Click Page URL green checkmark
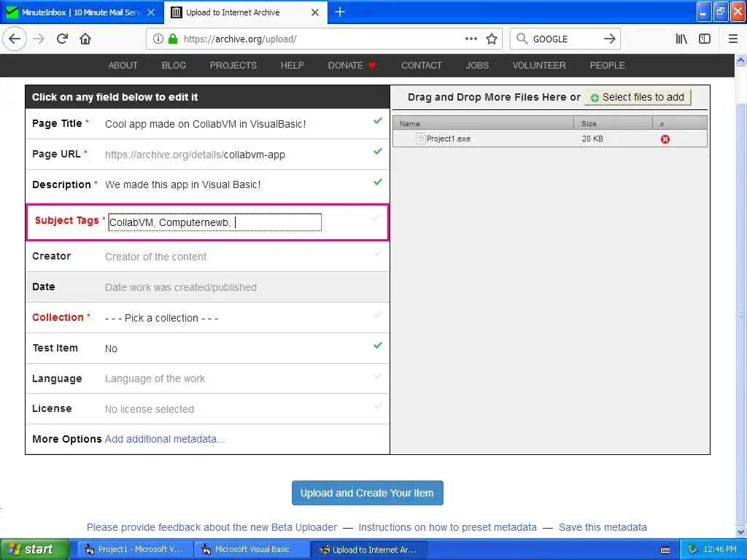The height and width of the screenshot is (560, 747). (x=378, y=152)
